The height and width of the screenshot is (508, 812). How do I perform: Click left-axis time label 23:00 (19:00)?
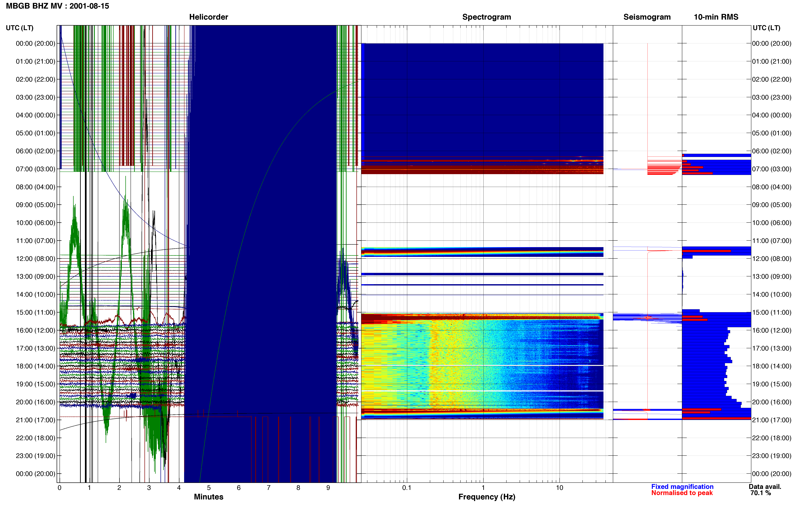coord(36,456)
